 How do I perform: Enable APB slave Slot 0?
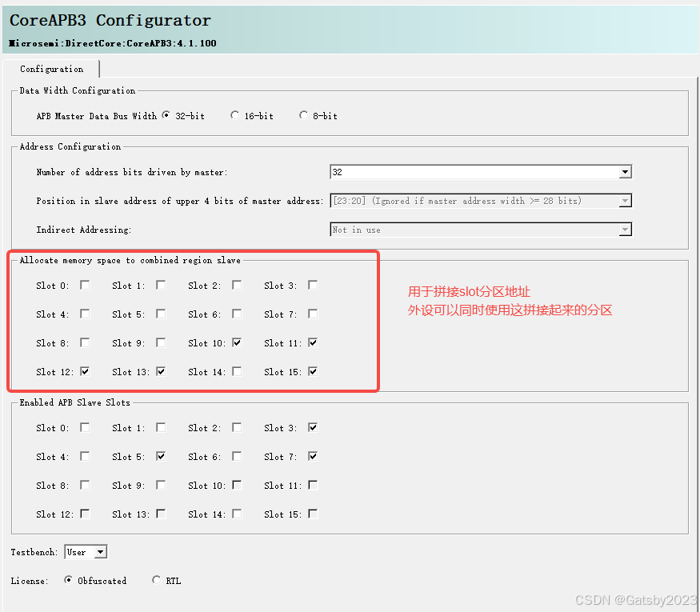click(x=85, y=427)
